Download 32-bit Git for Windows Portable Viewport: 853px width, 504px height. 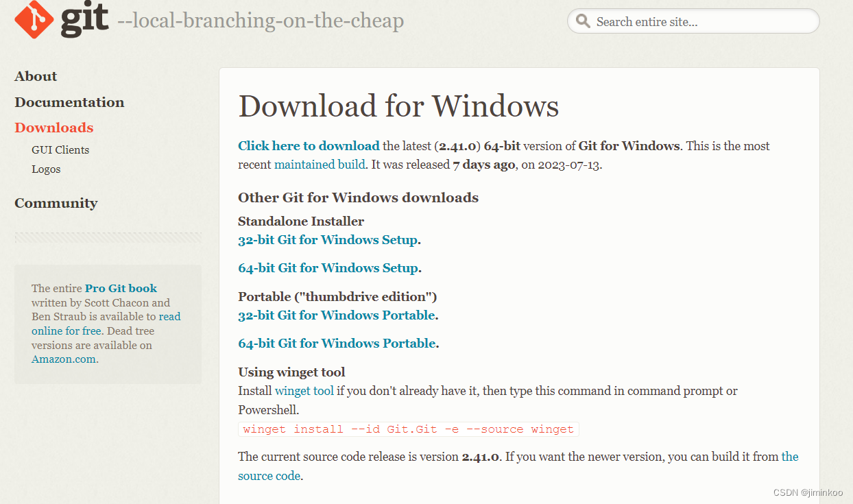pyautogui.click(x=337, y=315)
